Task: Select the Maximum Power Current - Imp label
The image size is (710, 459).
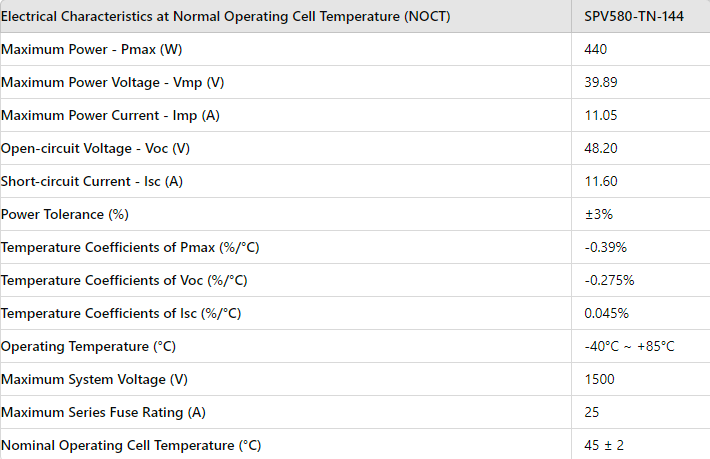Action: pos(110,115)
